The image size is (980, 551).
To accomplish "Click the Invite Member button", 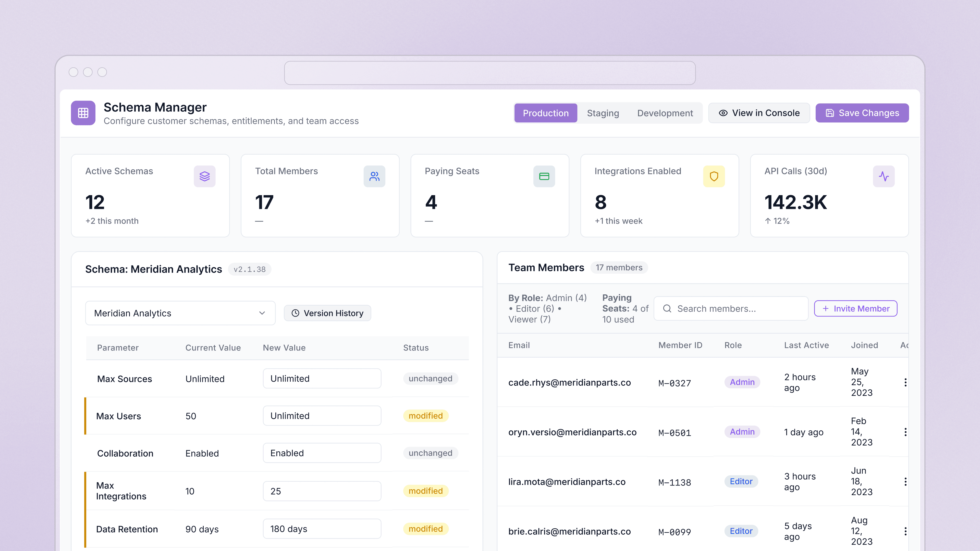I will [x=856, y=308].
